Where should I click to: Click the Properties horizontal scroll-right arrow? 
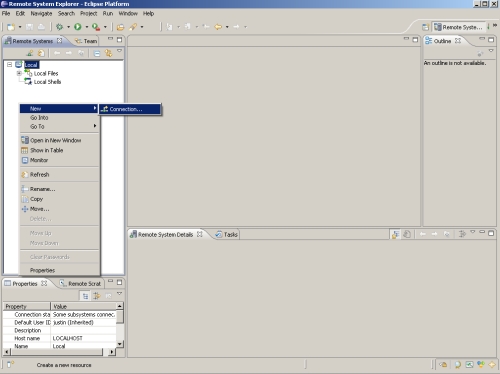[112, 352]
